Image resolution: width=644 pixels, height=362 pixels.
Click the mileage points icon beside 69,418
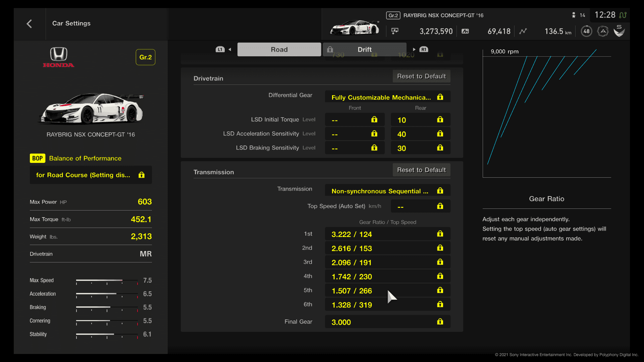[465, 31]
